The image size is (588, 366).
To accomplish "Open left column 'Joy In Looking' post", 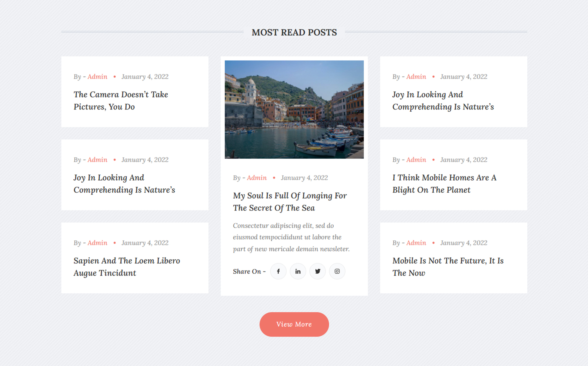I will [124, 184].
